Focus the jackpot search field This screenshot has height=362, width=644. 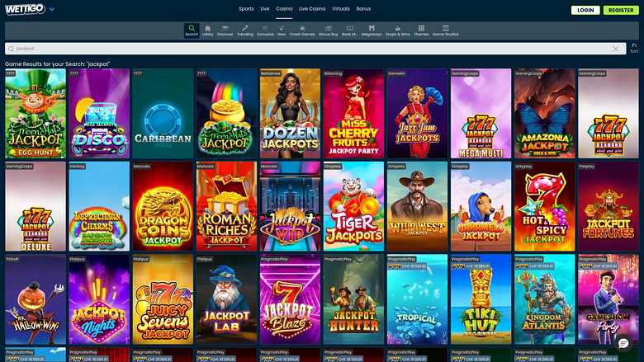coord(315,49)
